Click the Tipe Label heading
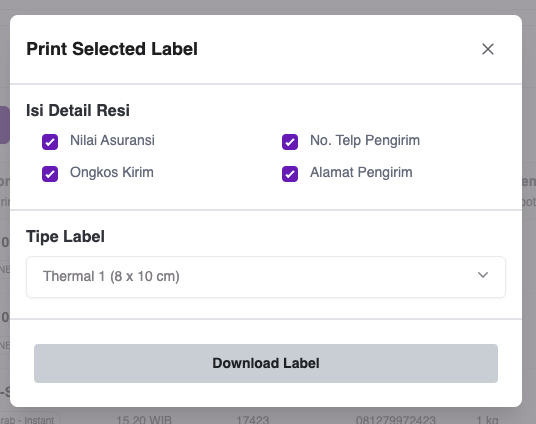This screenshot has height=424, width=536. (x=65, y=237)
